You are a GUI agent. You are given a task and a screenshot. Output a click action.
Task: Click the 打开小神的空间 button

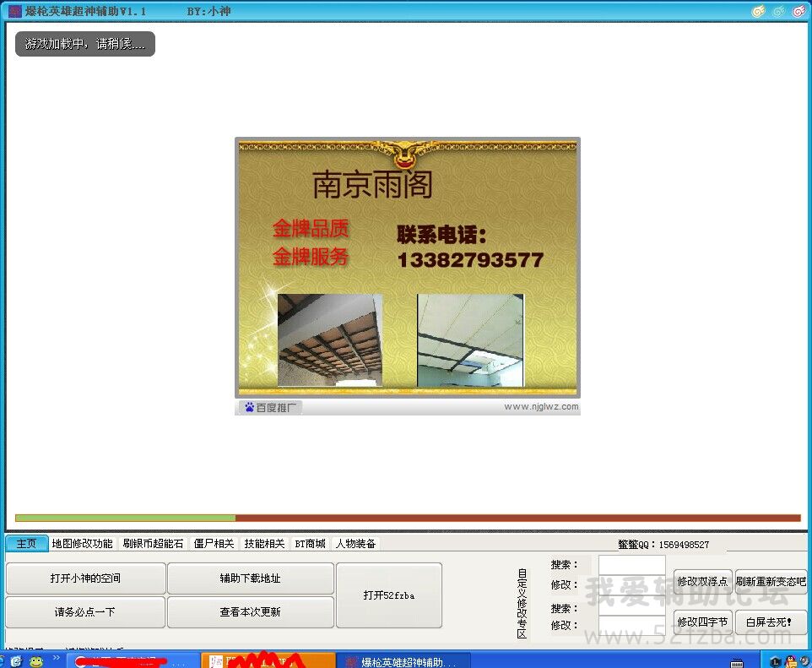coord(85,578)
